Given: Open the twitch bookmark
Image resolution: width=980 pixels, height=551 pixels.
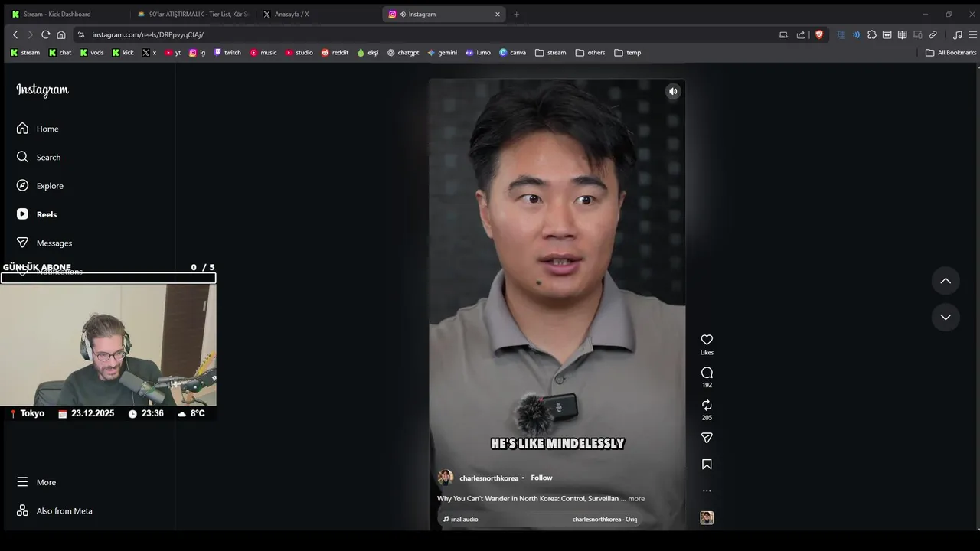Looking at the screenshot, I should click(x=227, y=53).
